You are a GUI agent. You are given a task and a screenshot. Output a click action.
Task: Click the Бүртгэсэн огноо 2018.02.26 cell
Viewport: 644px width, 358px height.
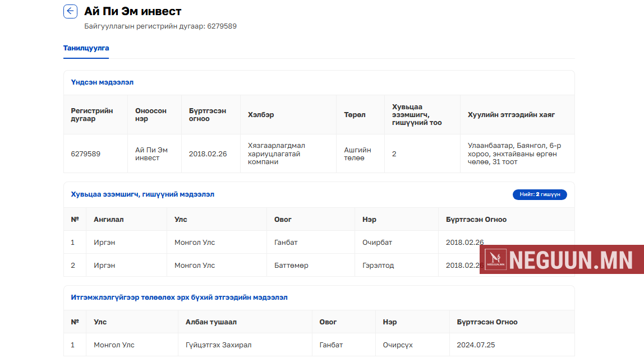[x=208, y=154]
